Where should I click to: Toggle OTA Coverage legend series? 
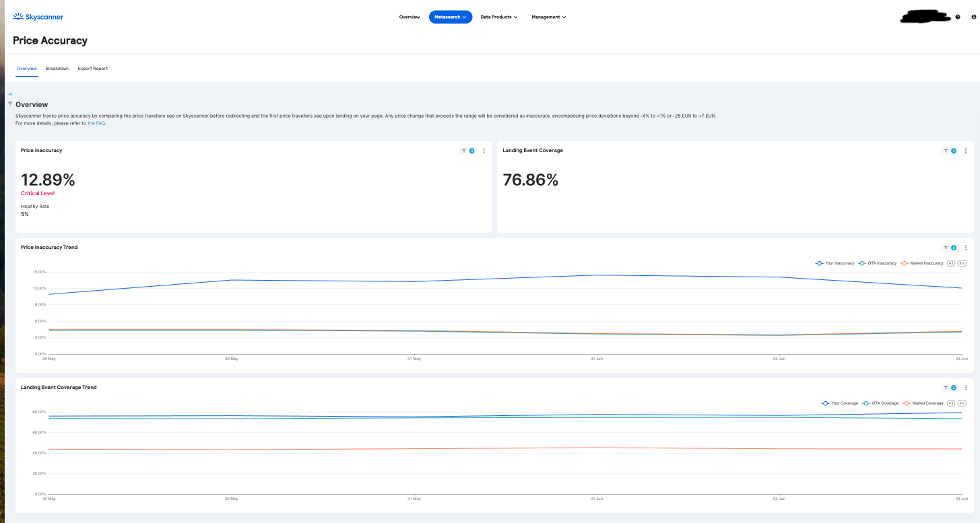[880, 403]
